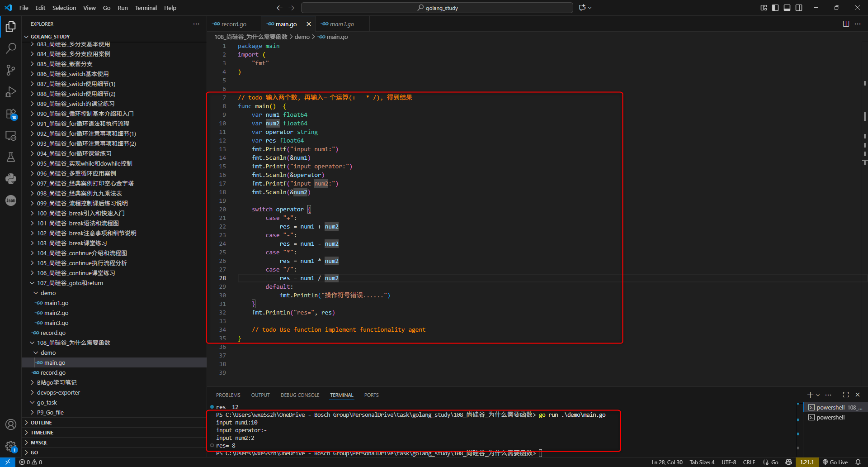
Task: Maximize the terminal panel size
Action: point(846,395)
